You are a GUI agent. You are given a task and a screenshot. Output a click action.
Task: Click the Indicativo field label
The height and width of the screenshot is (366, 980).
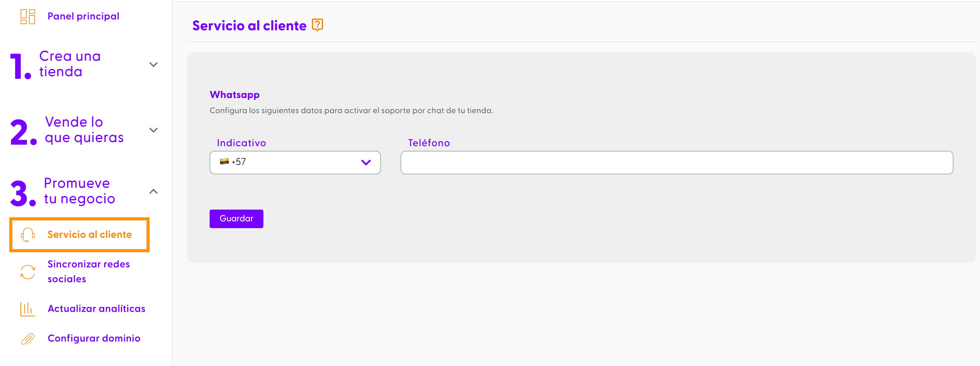click(241, 143)
